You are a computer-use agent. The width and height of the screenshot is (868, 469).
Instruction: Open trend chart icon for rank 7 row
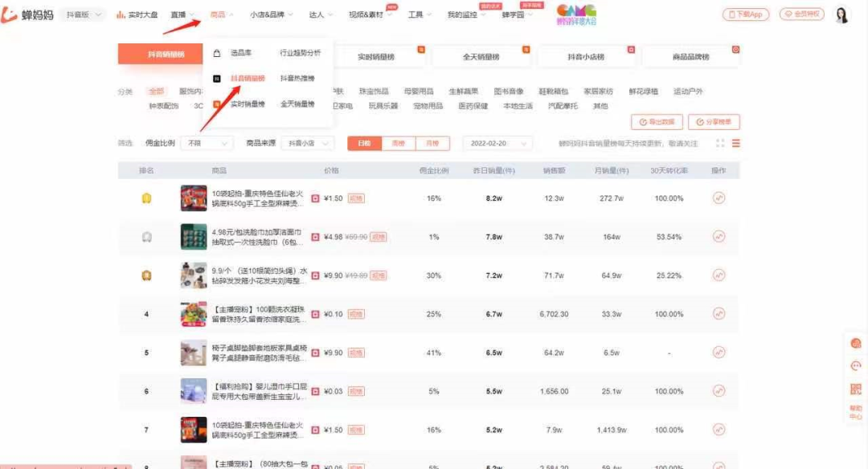coord(719,429)
